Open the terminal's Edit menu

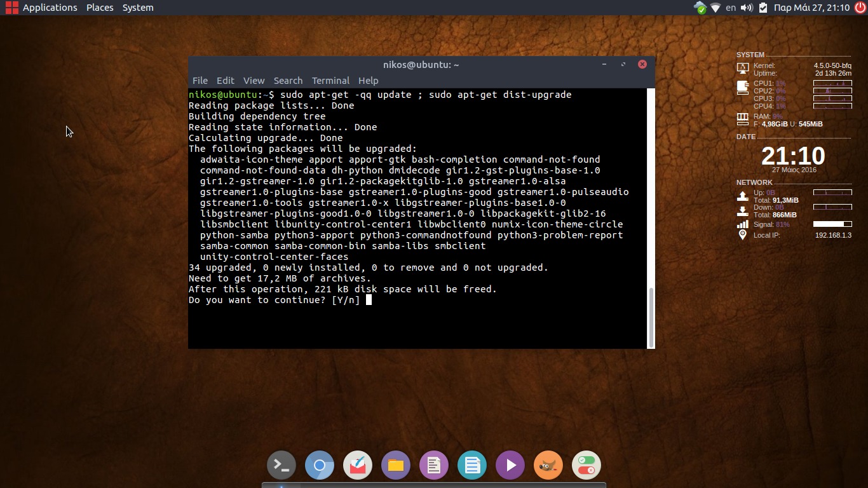pos(225,81)
